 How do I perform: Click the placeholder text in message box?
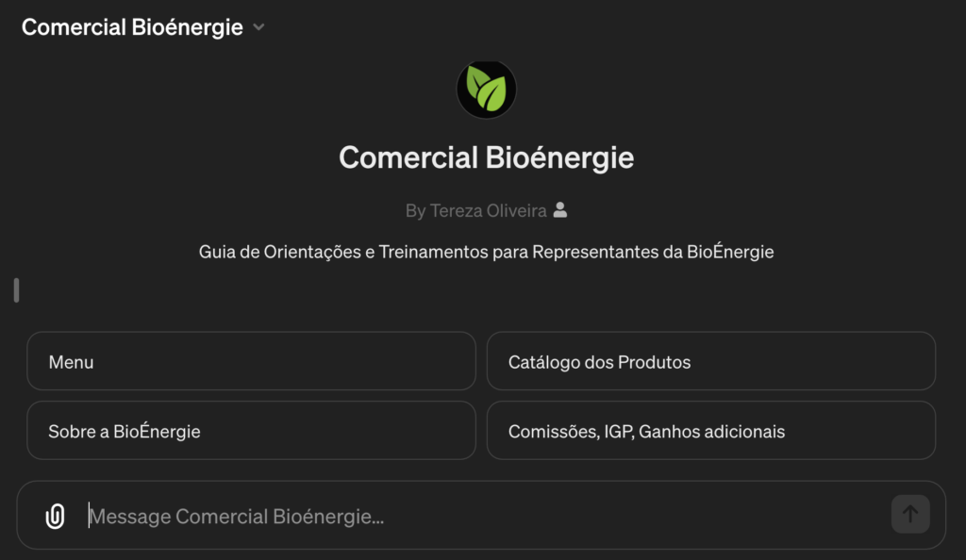pyautogui.click(x=236, y=517)
